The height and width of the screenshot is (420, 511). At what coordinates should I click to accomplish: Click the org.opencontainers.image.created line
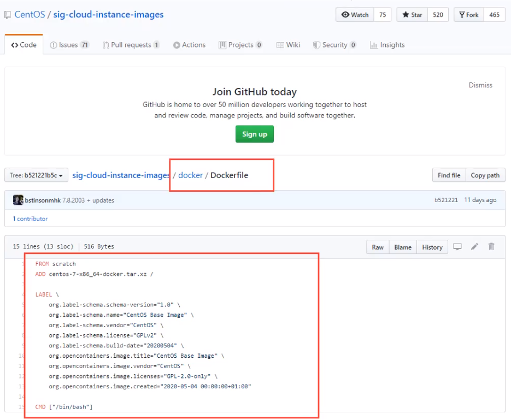coord(150,386)
